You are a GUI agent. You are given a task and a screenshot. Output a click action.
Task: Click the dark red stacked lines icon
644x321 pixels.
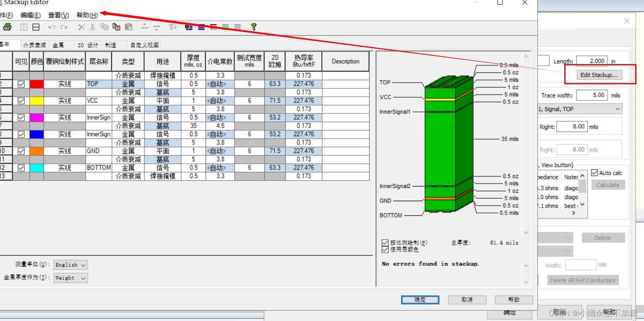(214, 27)
